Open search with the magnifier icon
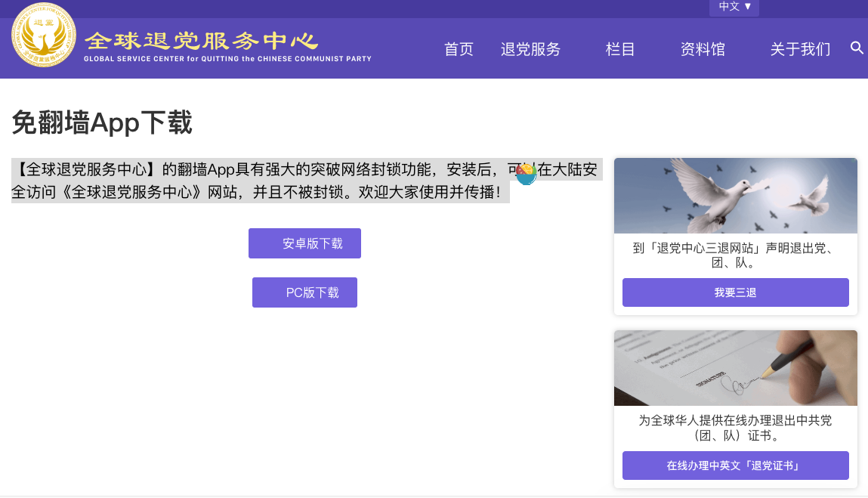The image size is (868, 498). [857, 48]
